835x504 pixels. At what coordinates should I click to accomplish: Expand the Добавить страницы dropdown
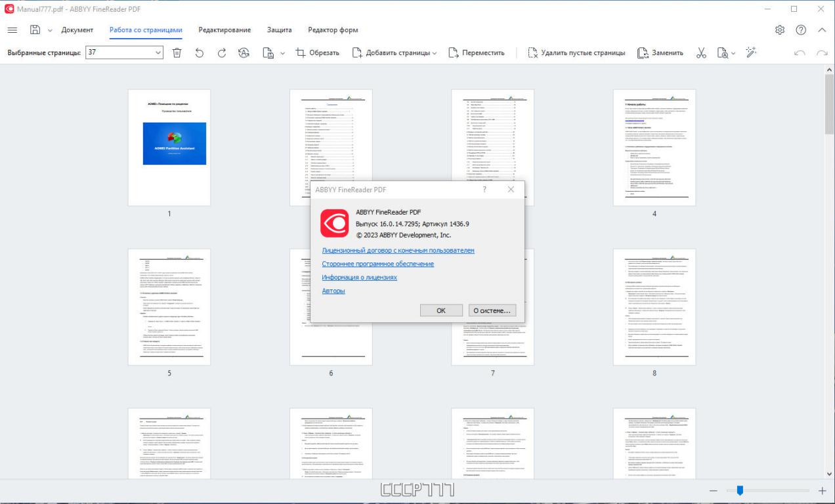pyautogui.click(x=435, y=53)
